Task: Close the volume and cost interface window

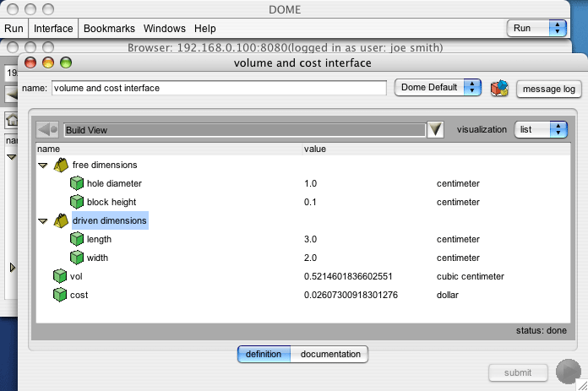Action: [30, 62]
